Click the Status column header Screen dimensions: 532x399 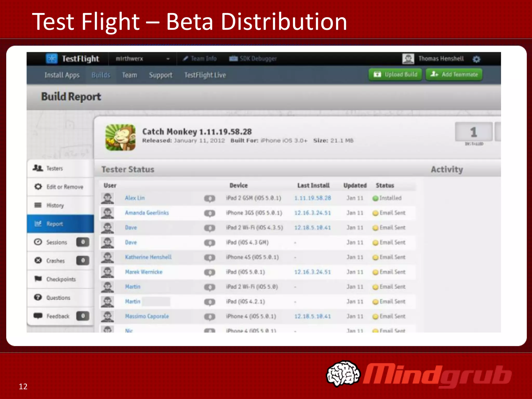pyautogui.click(x=385, y=185)
